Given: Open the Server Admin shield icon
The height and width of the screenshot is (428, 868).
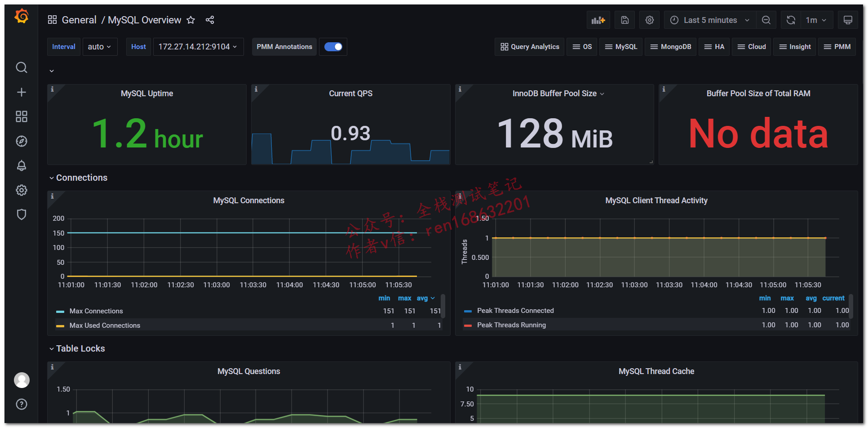Looking at the screenshot, I should [x=22, y=214].
